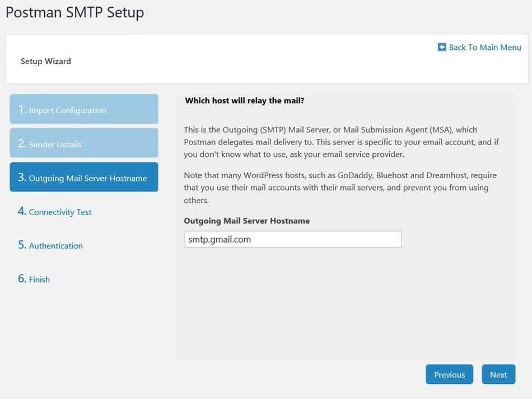Select the active step 3 Outgoing Mail Server Hostname
532x399 pixels.
coord(83,177)
